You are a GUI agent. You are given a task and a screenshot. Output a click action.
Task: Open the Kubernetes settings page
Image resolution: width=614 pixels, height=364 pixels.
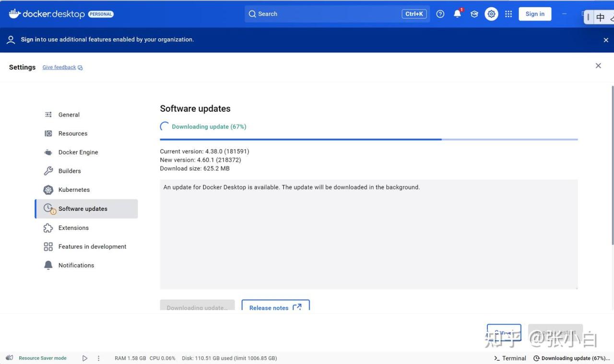74,189
